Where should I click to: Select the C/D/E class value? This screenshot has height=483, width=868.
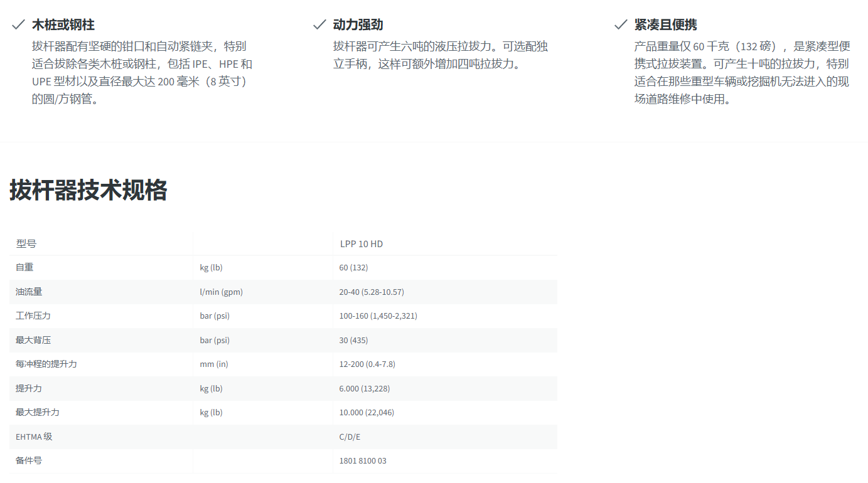click(350, 437)
